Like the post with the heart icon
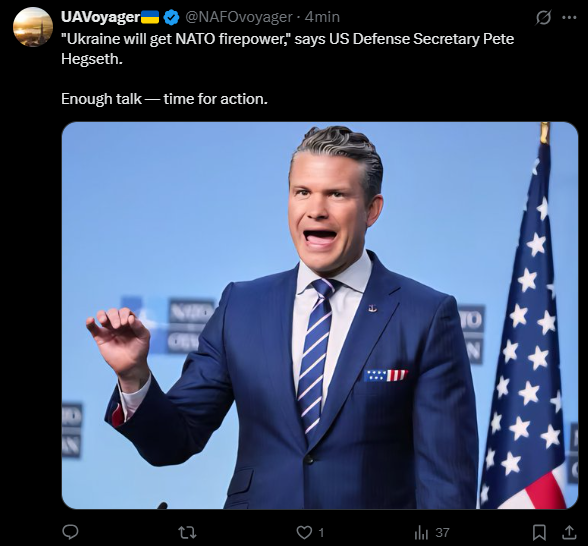The width and height of the screenshot is (588, 546). (304, 532)
